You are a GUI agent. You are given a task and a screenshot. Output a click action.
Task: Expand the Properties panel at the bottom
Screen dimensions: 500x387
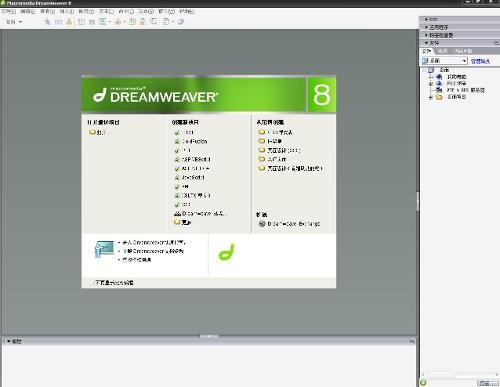9,341
